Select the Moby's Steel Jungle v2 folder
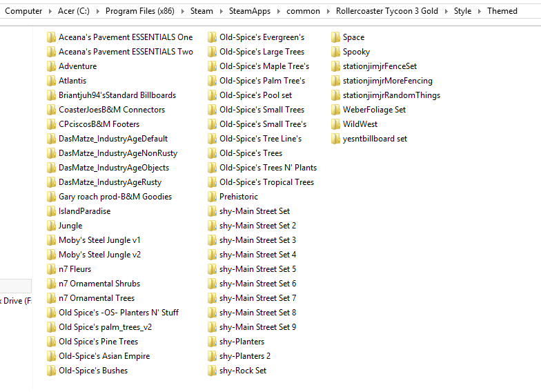 99,255
